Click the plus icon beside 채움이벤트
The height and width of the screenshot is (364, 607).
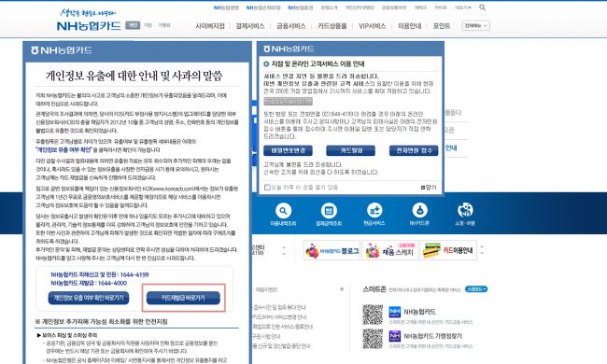coord(342,289)
